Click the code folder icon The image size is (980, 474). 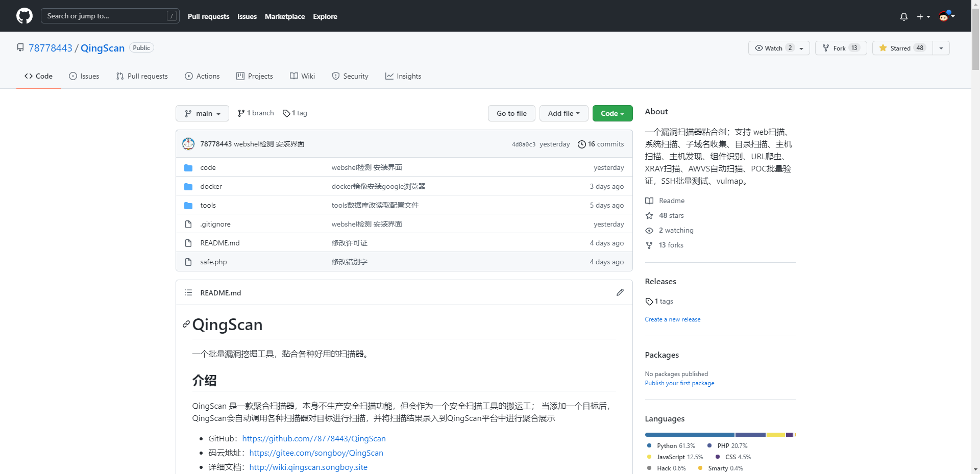coord(188,167)
